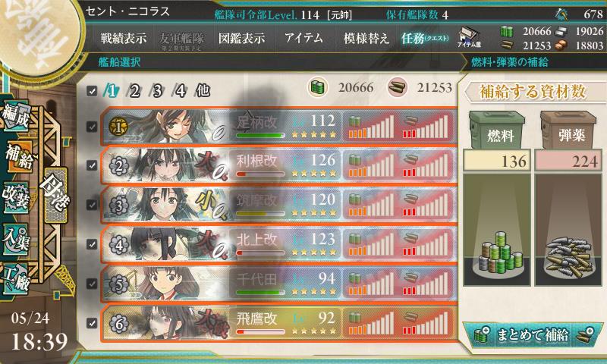Viewport: 607px width, 364px height.
Task: Open the アイテム屋 shop icon
Action: (x=469, y=38)
